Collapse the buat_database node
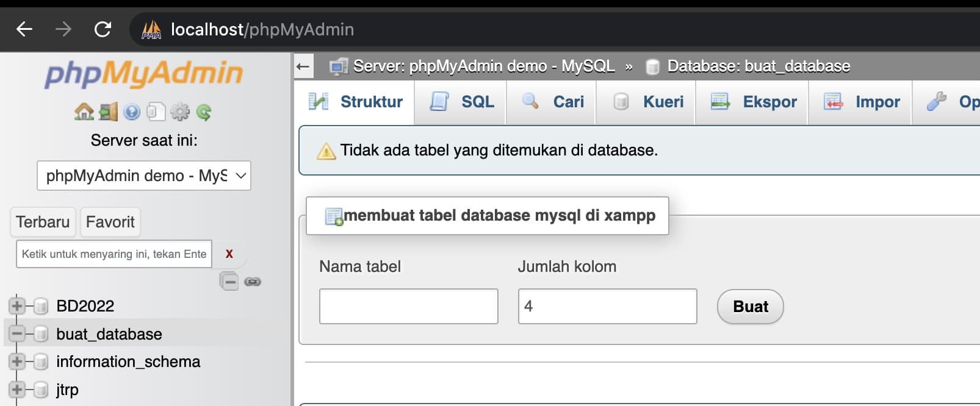This screenshot has width=980, height=406. pos(17,333)
